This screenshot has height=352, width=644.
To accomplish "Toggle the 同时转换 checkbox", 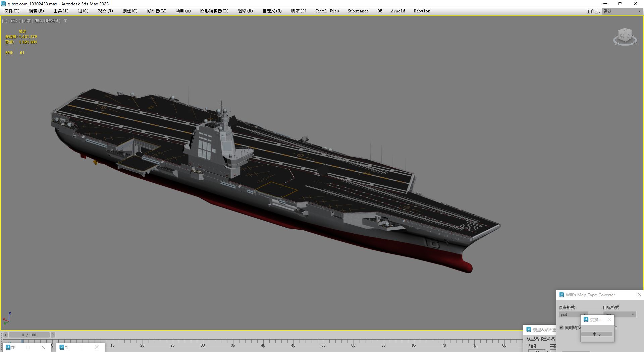I will tap(561, 328).
